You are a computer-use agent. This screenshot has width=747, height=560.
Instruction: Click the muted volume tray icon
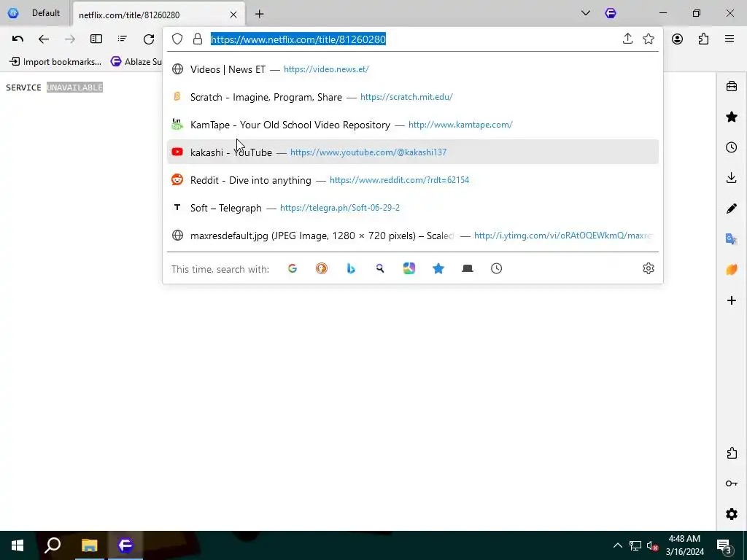pyautogui.click(x=653, y=545)
